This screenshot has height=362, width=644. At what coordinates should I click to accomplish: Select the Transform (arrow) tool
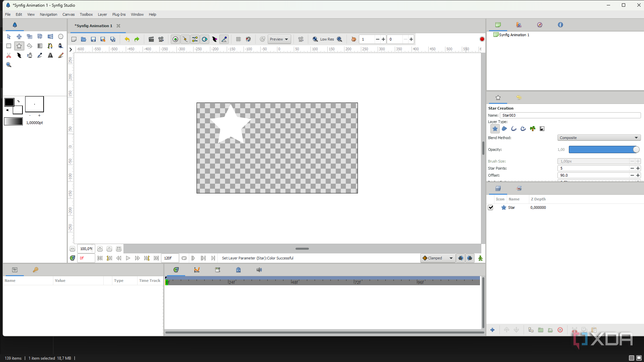coord(9,37)
